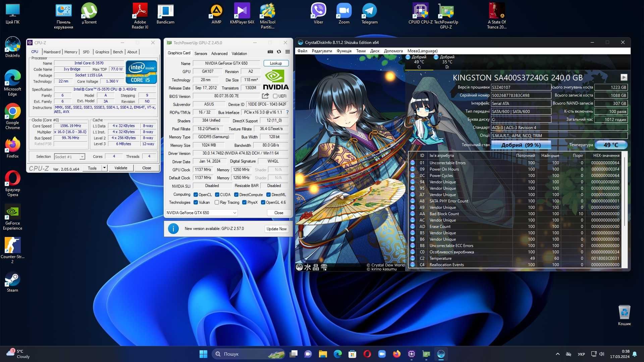644x362 pixels.
Task: Select the C: drive status tab
Action: tap(419, 62)
